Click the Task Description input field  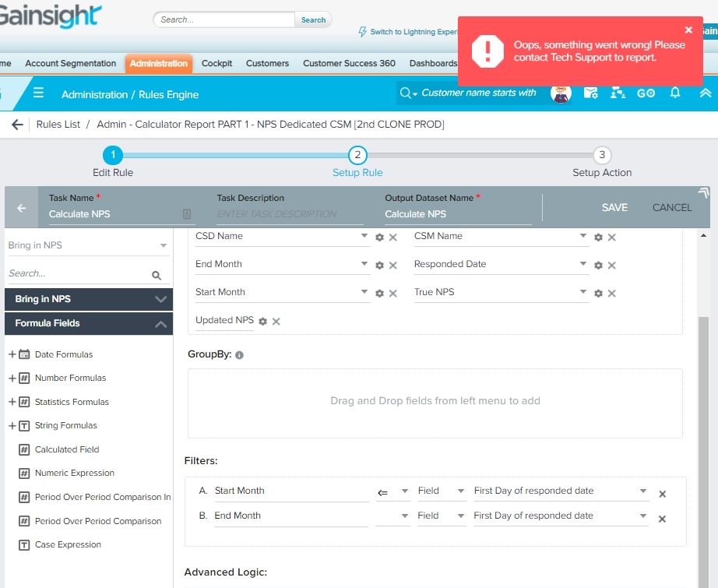pos(290,214)
